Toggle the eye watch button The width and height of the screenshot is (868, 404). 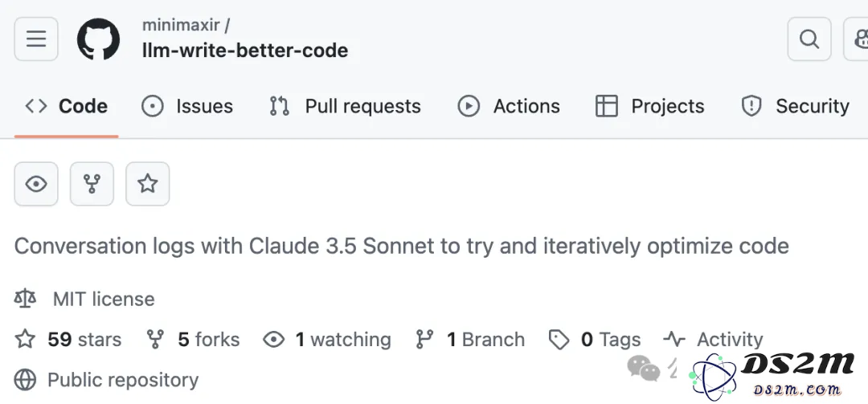[x=36, y=184]
